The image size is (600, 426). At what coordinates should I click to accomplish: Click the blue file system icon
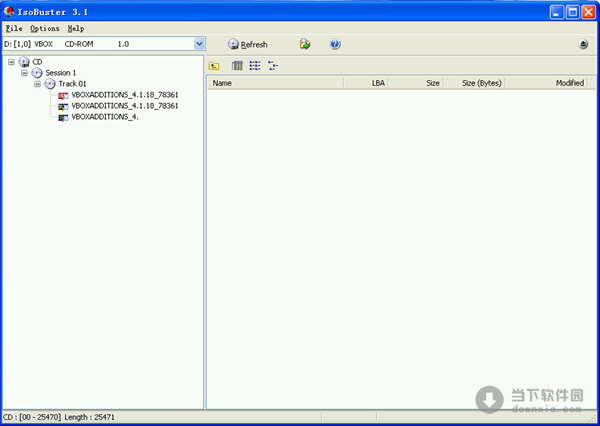[63, 118]
